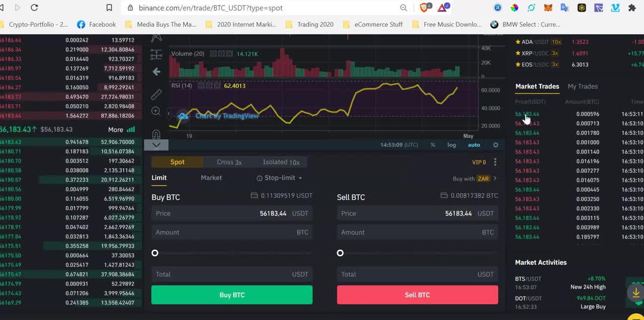Click the yellow download arrow icon
644x320 pixels.
(x=636, y=292)
